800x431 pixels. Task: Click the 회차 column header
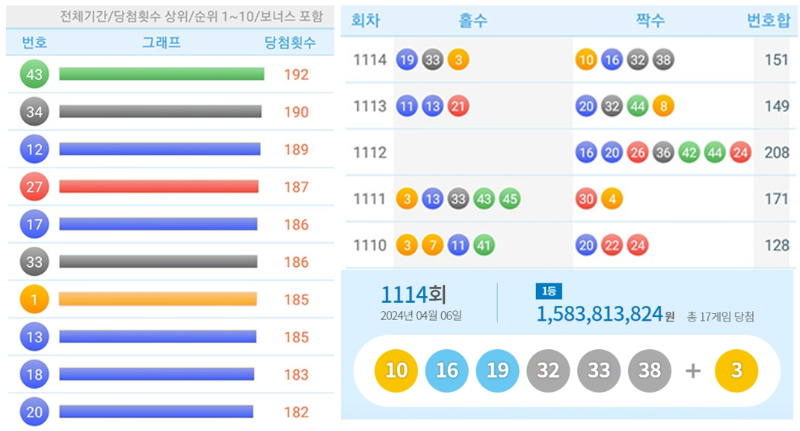365,21
